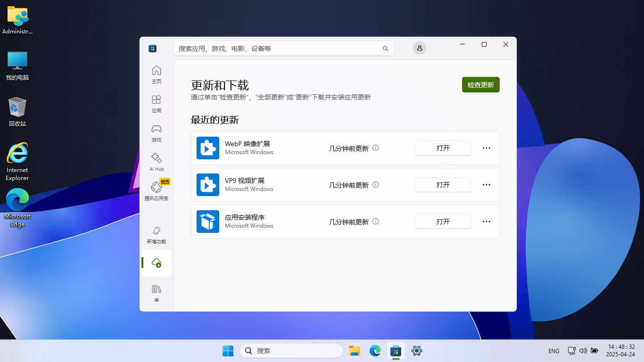Open the Home page in the Store sidebar
This screenshot has width=644, height=362.
[x=157, y=74]
